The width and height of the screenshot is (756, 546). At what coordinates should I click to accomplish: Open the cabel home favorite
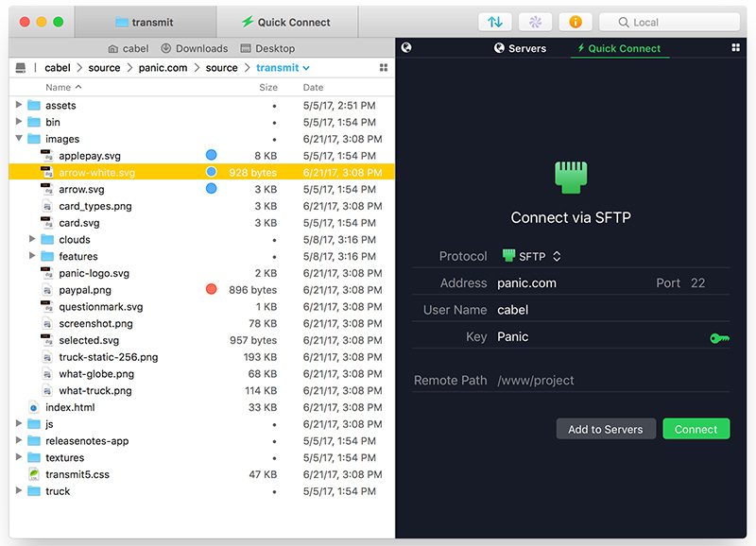(x=129, y=49)
